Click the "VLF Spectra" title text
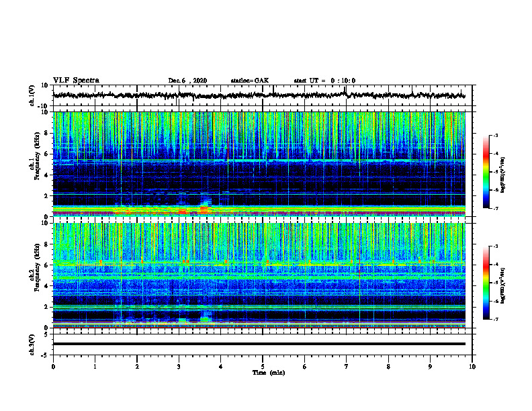 76,81
